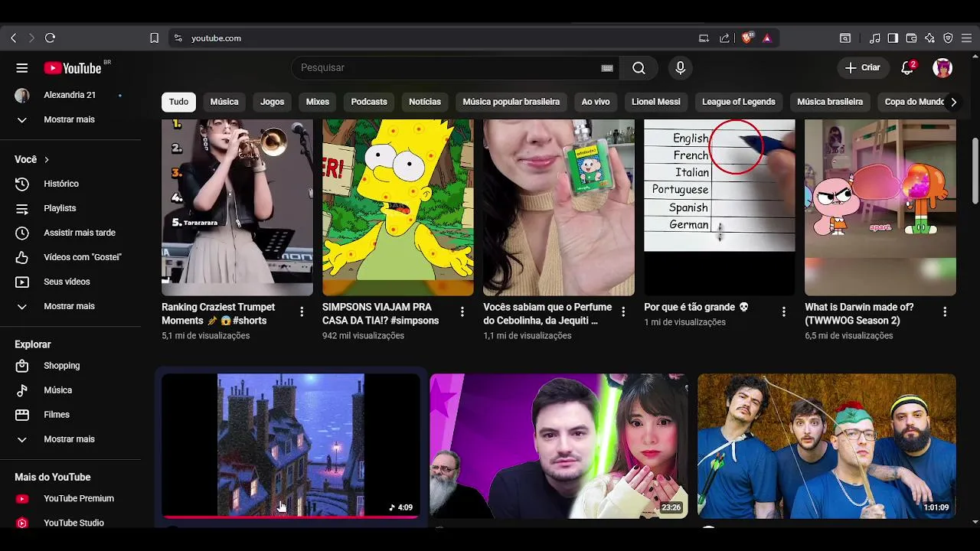Select the Tudo filter chip
Screen dimensions: 980x551
(178, 102)
